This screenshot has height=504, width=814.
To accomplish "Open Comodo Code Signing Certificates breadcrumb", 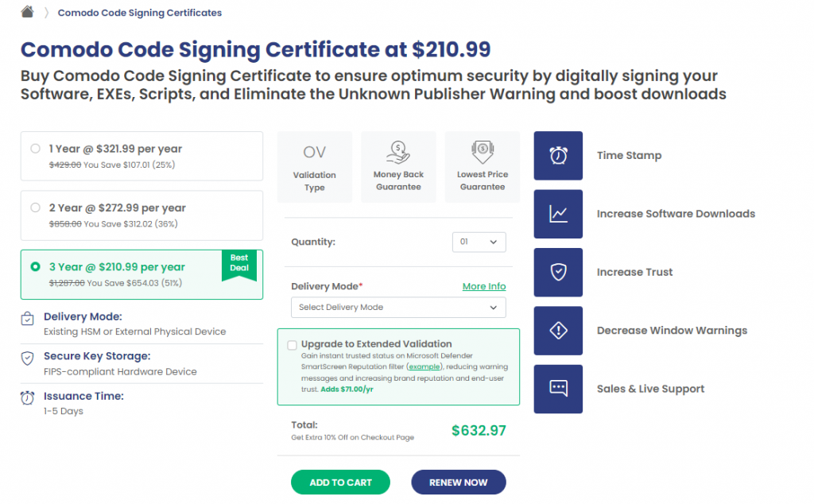I will (140, 13).
